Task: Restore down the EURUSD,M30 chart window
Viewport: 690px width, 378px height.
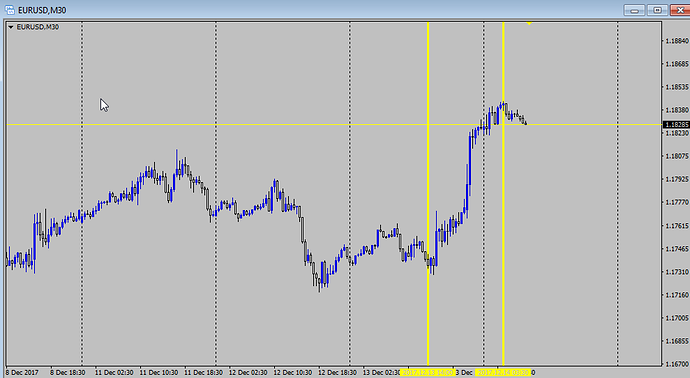Action: point(657,10)
